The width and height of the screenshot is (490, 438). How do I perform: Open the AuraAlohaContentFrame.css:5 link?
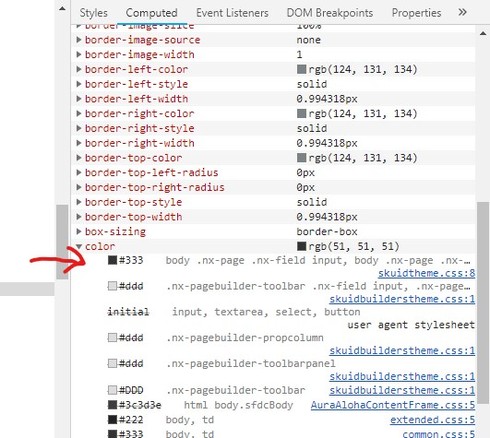(393, 405)
